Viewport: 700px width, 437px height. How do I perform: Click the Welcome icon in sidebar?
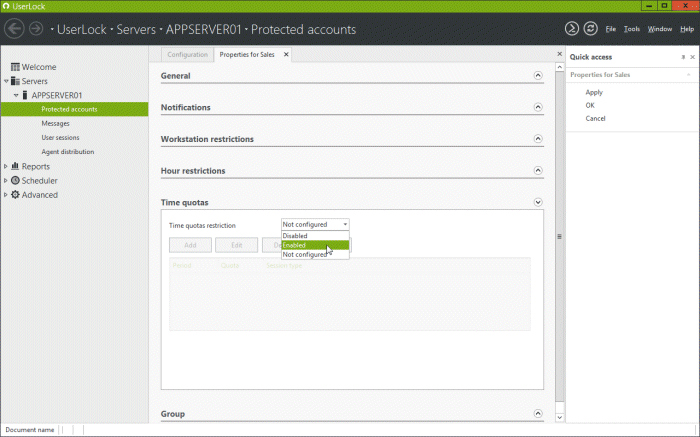tap(15, 67)
